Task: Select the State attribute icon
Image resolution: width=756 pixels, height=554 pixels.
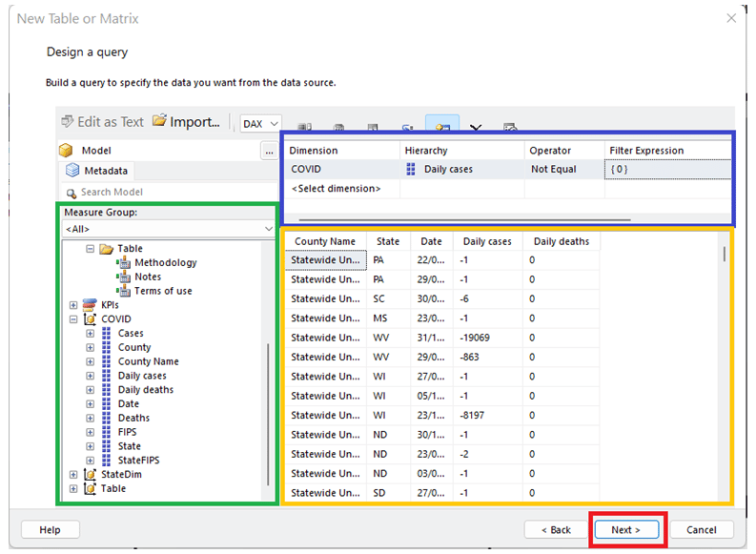Action: coord(106,446)
